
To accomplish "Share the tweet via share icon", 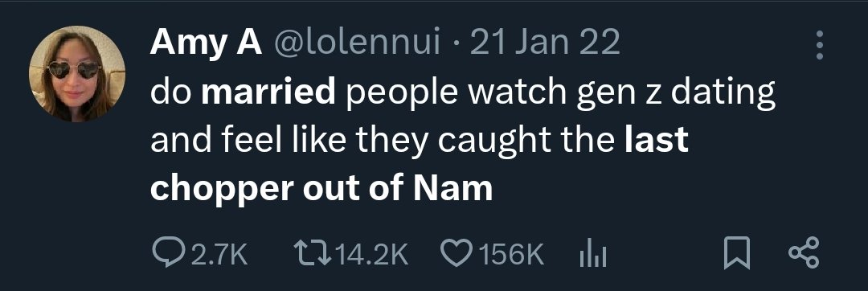I will (803, 254).
